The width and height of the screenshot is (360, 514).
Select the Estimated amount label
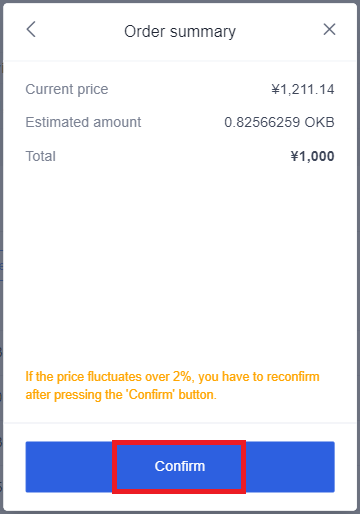[x=83, y=122]
